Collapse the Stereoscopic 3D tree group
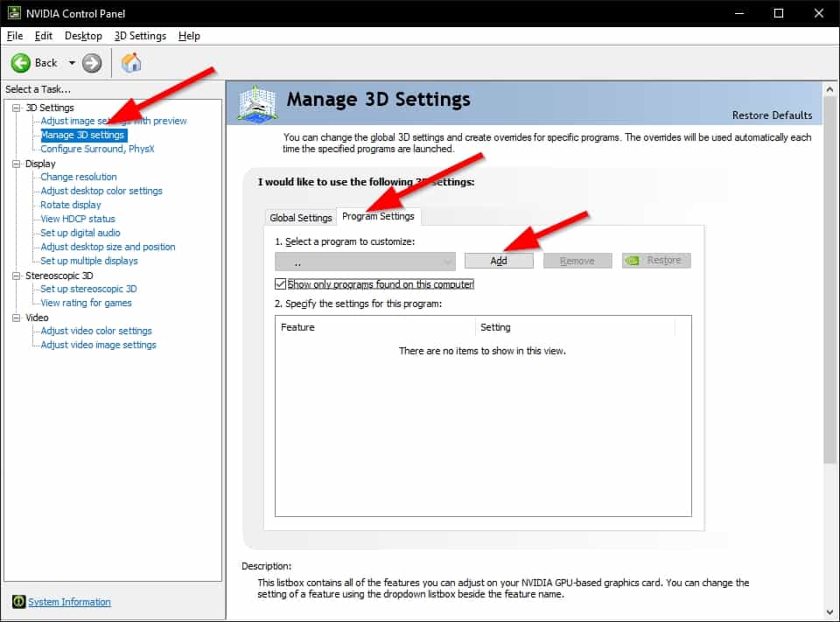Viewport: 840px width, 622px height. point(17,276)
